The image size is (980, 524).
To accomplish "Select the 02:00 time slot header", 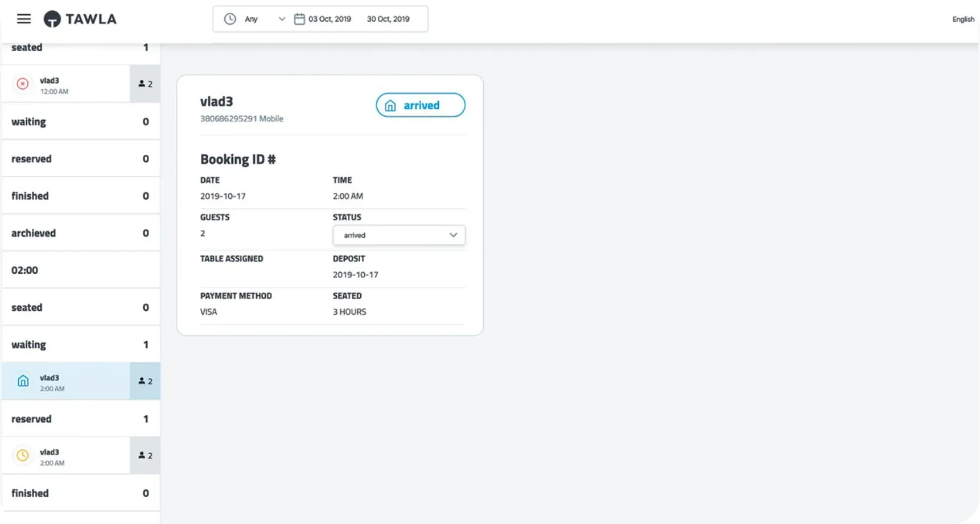I will (x=80, y=270).
